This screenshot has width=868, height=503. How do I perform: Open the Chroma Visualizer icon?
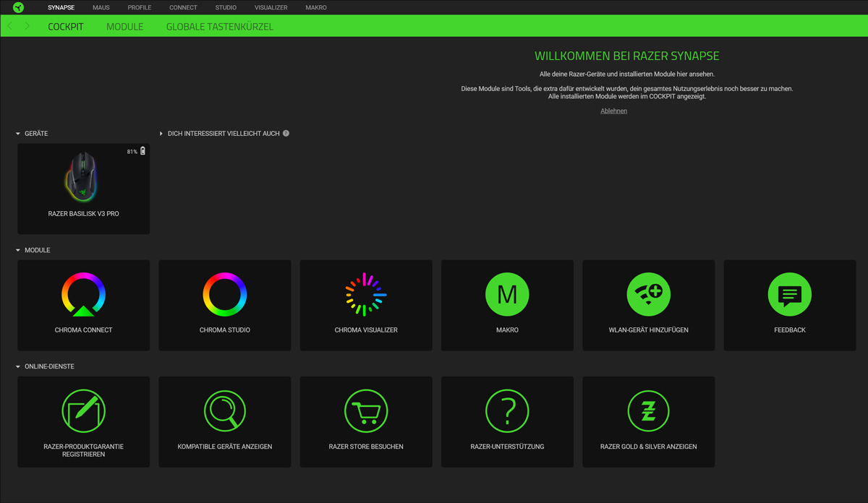click(366, 295)
